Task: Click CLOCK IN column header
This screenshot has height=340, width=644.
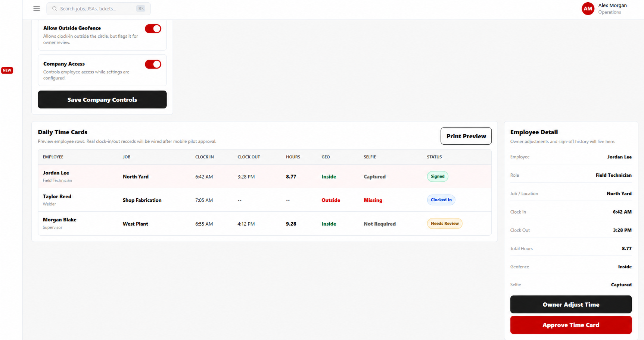Action: pyautogui.click(x=205, y=157)
